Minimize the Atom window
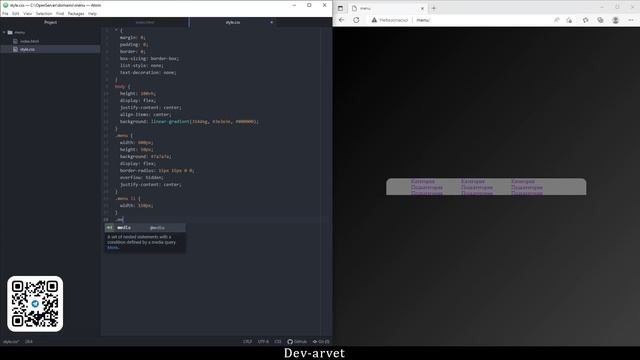The height and width of the screenshot is (360, 640). coord(294,5)
